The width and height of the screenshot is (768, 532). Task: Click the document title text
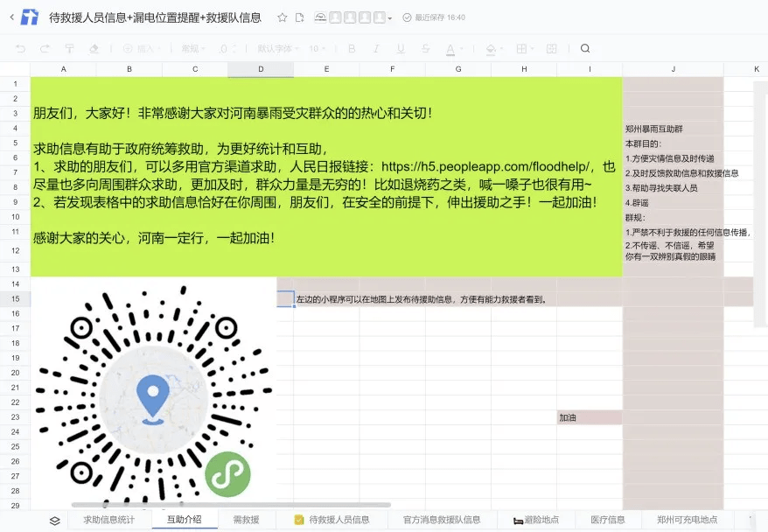[x=156, y=17]
